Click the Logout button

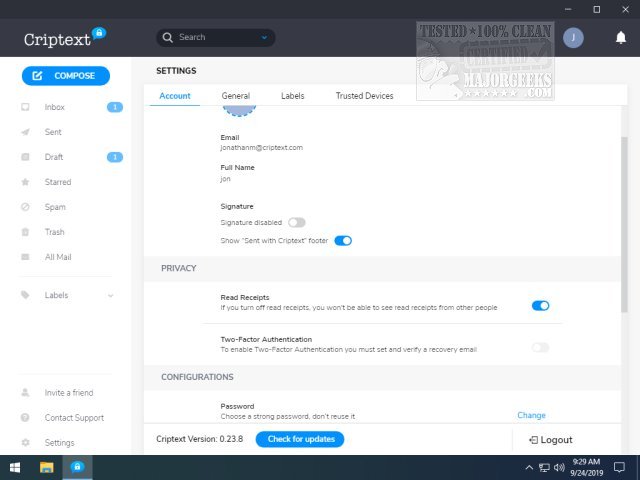click(551, 440)
